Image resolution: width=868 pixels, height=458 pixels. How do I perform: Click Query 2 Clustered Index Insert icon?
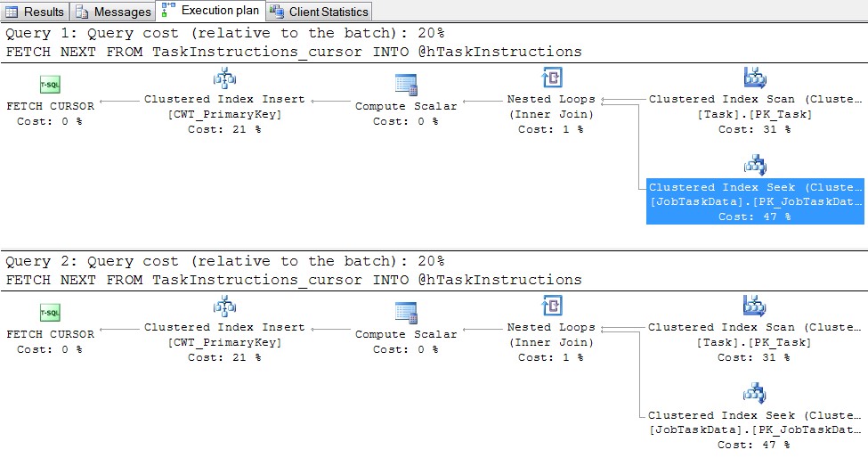[x=224, y=307]
